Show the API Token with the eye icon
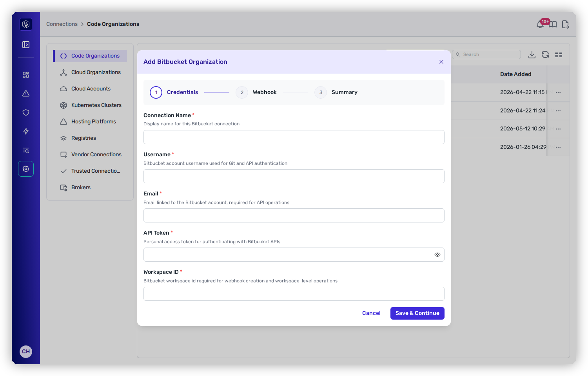This screenshot has height=376, width=588. coord(437,255)
